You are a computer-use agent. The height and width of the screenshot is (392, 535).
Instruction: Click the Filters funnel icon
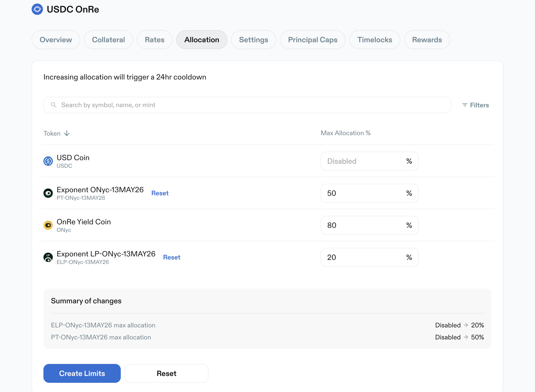(464, 105)
